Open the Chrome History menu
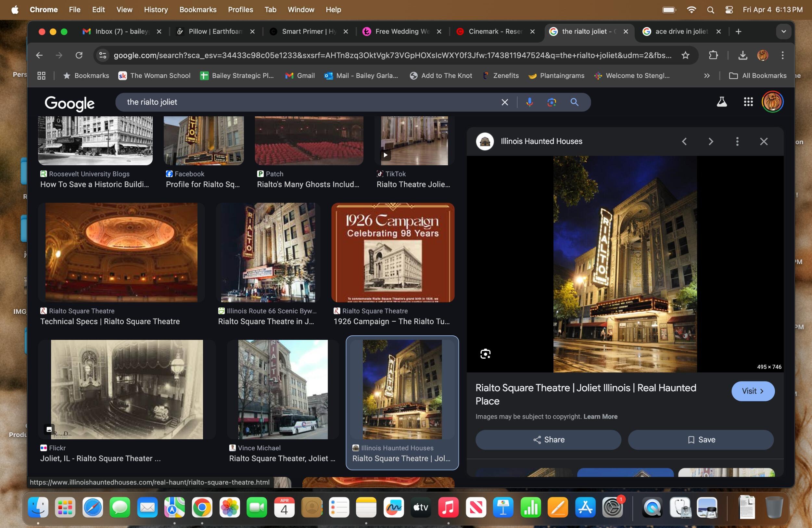 click(x=156, y=9)
